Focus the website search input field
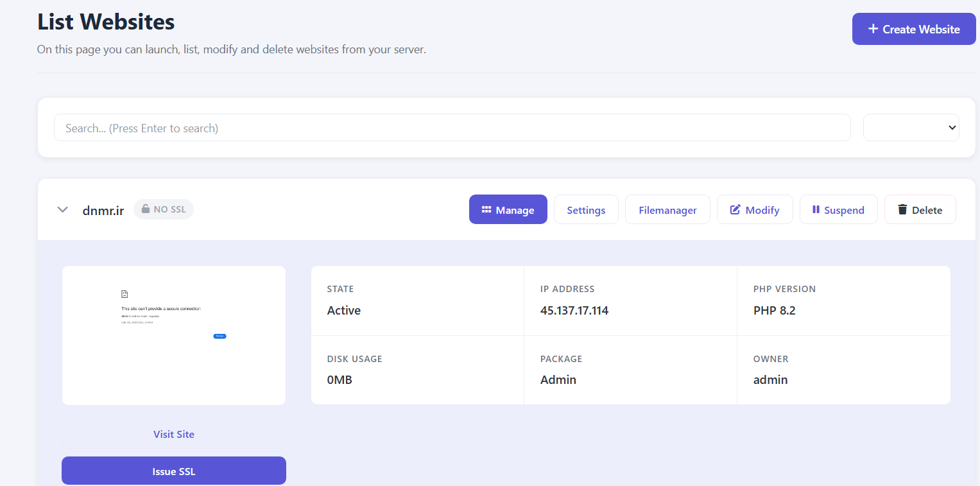 point(452,128)
